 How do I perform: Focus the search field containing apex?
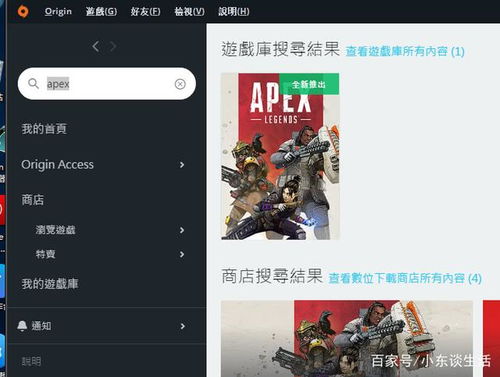click(x=107, y=84)
